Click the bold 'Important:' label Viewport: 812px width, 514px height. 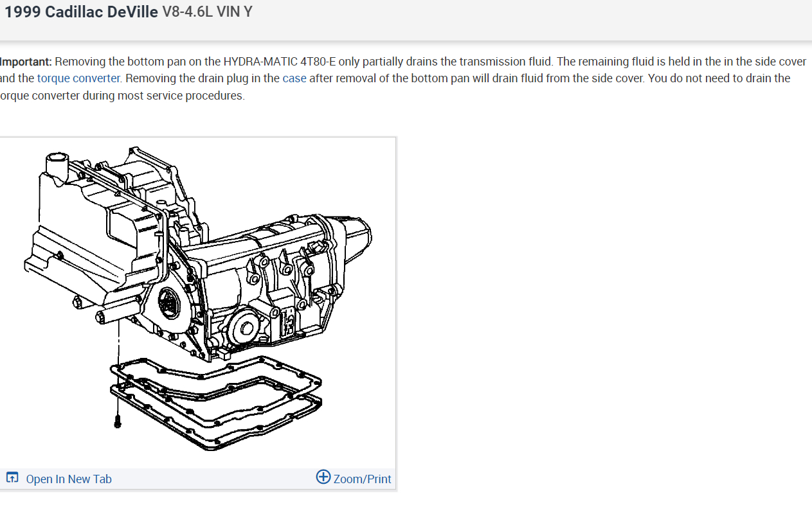26,62
